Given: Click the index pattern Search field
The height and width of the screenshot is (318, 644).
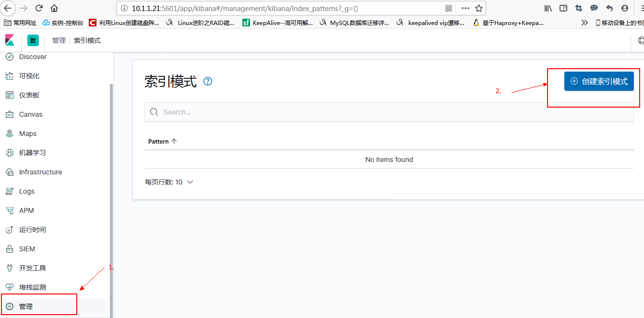Looking at the screenshot, I should pyautogui.click(x=389, y=112).
